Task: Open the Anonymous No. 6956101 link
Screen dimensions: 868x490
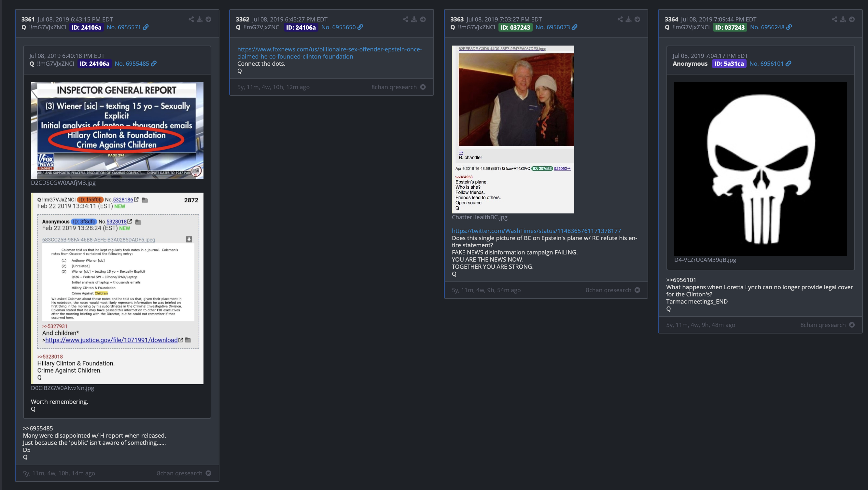Action: [x=766, y=64]
